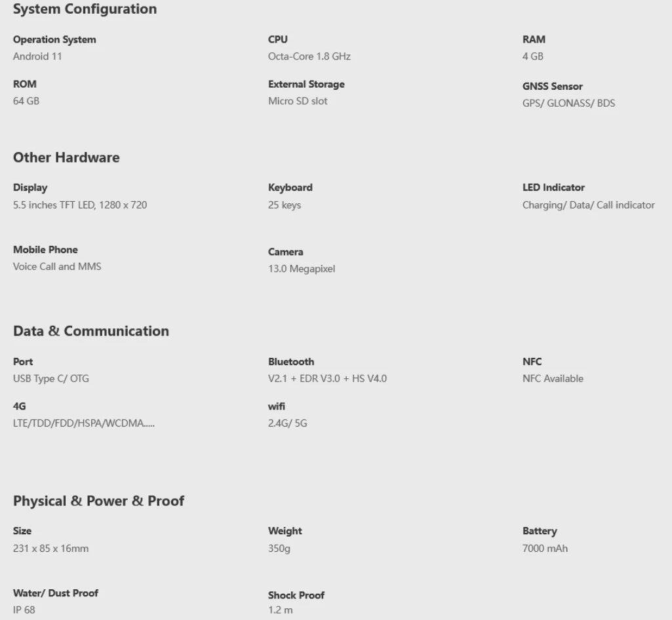Click the Data & Communication heading
Image resolution: width=672 pixels, height=620 pixels.
(91, 331)
